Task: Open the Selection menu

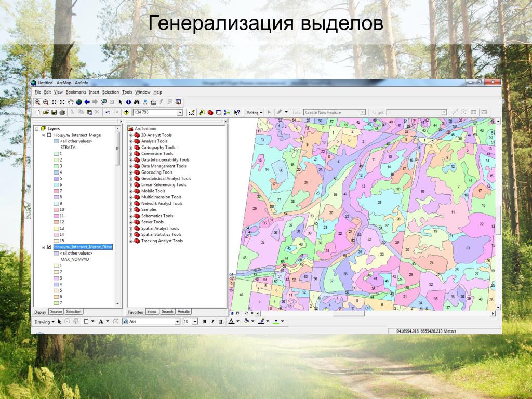Action: [111, 92]
